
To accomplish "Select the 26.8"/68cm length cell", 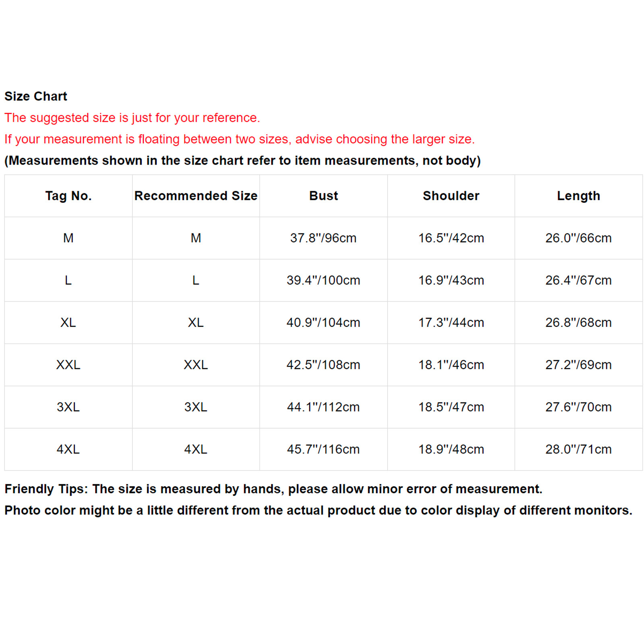I will coord(578,322).
